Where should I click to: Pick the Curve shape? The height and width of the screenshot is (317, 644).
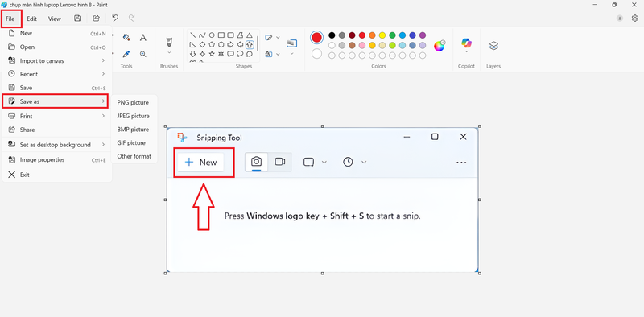[x=202, y=35]
